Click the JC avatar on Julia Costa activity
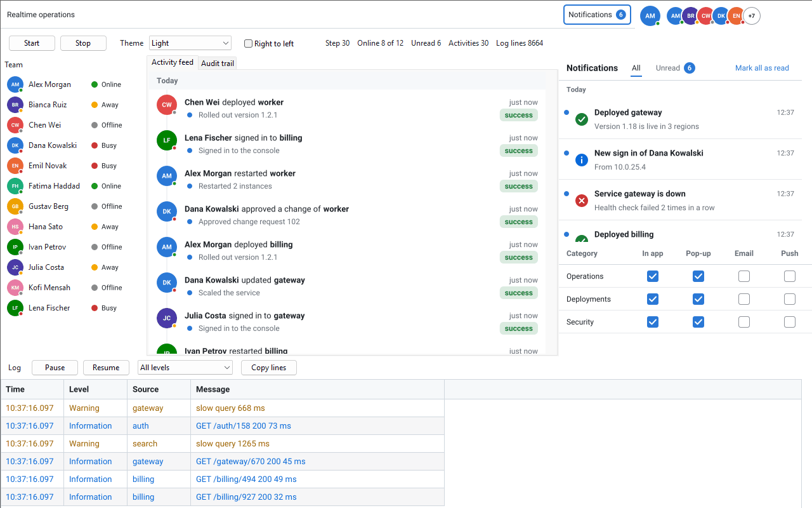 coord(167,318)
